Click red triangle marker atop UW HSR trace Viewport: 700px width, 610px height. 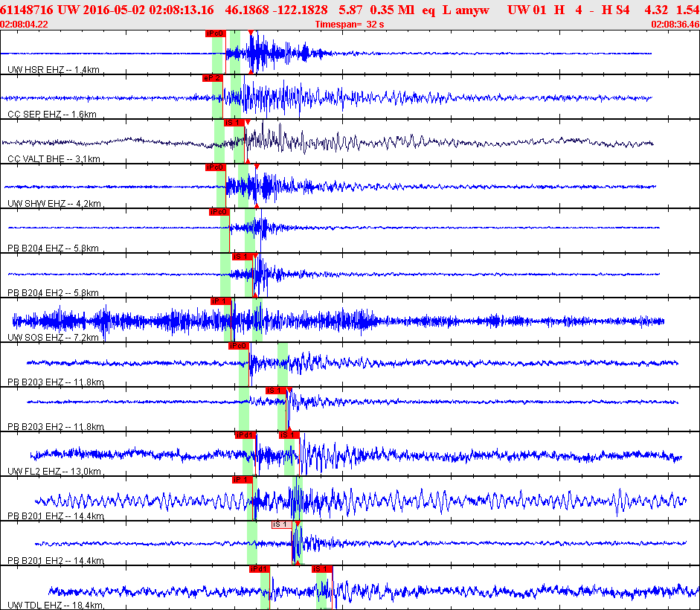pos(251,33)
